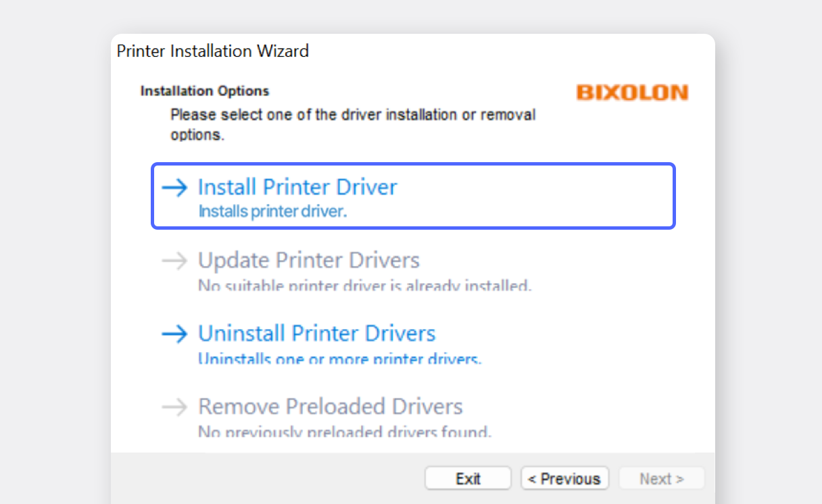
Task: Choose the Install Printer Driver option title
Action: pyautogui.click(x=297, y=187)
